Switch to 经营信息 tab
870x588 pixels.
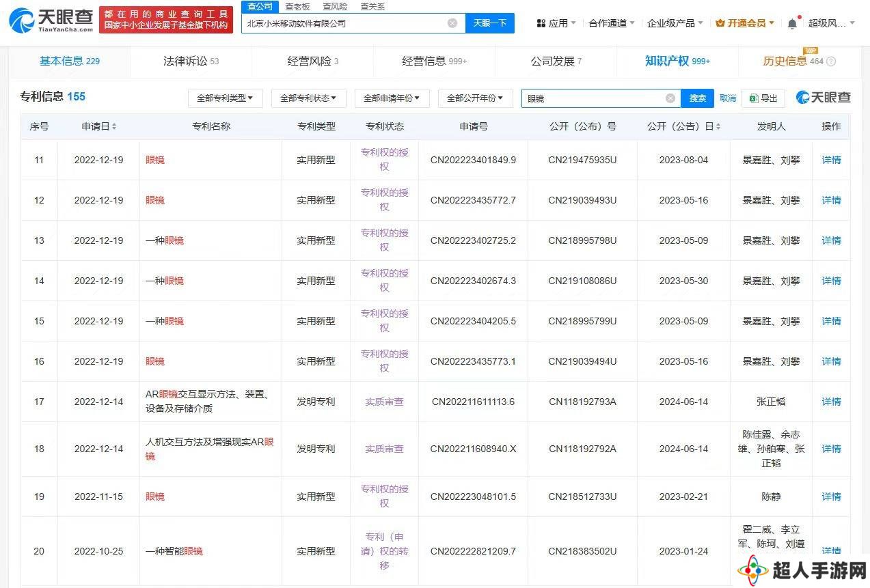pyautogui.click(x=434, y=61)
